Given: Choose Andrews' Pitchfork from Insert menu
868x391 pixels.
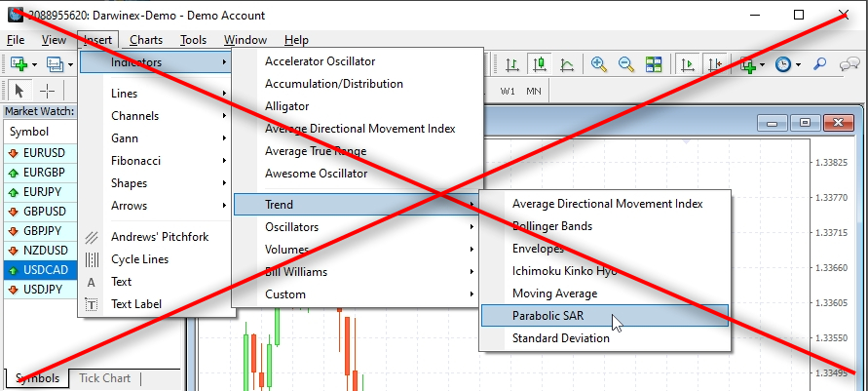Looking at the screenshot, I should tap(157, 237).
